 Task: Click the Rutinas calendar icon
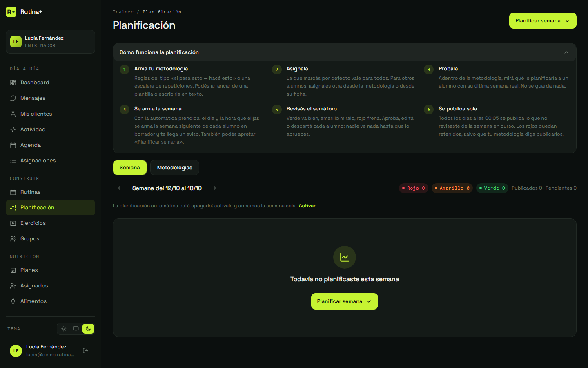(13, 192)
